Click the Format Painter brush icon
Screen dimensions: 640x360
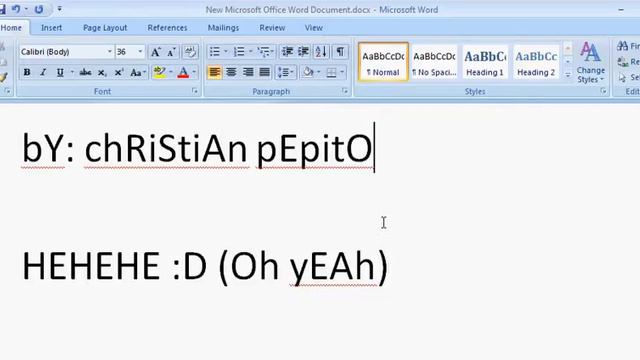pos(4,77)
